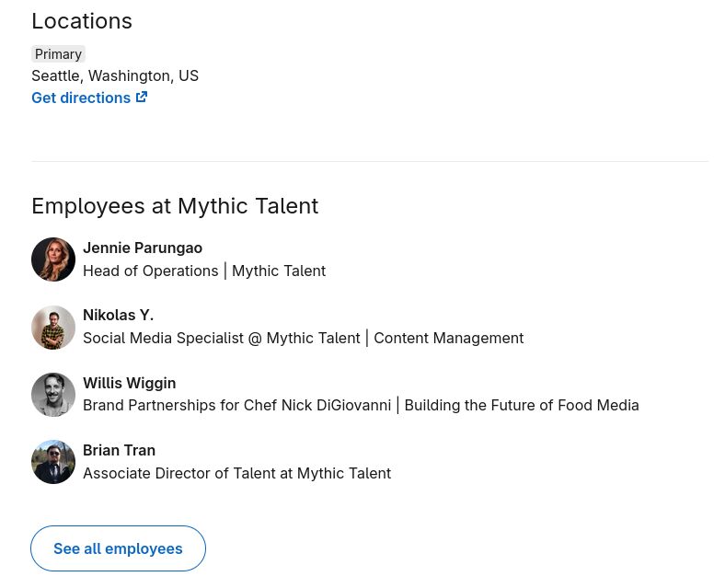Select the Seattle, Washington, US address text

[115, 75]
